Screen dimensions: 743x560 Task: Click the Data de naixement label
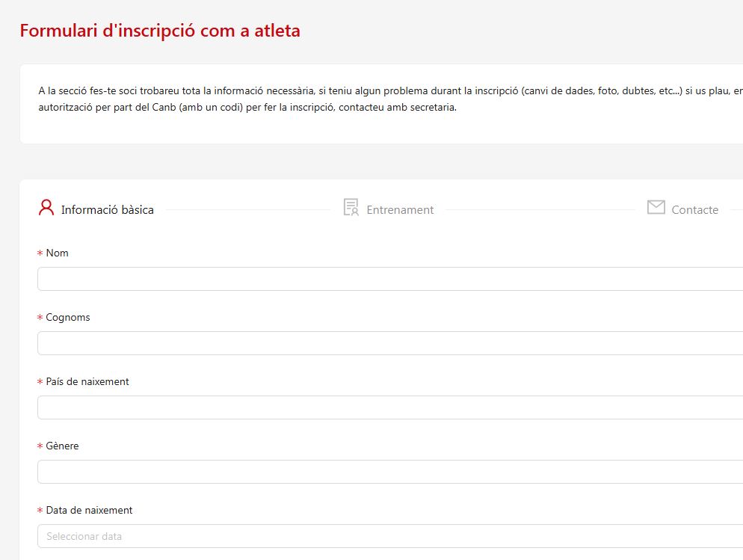pos(89,510)
